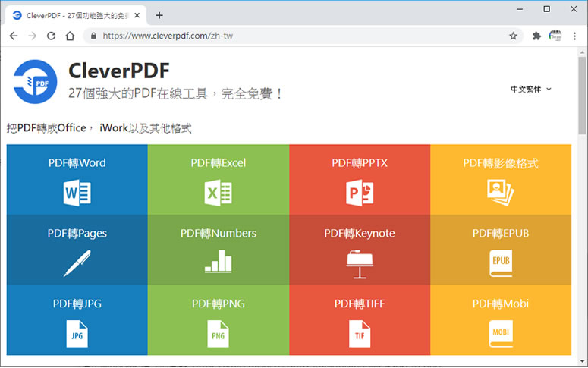
Task: Bookmark this page with the star icon
Action: [513, 36]
